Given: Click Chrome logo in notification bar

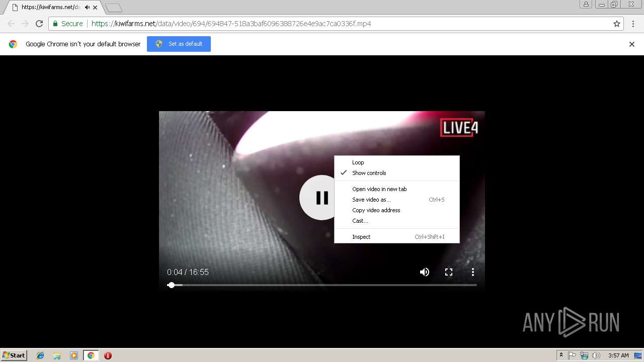Looking at the screenshot, I should [13, 44].
